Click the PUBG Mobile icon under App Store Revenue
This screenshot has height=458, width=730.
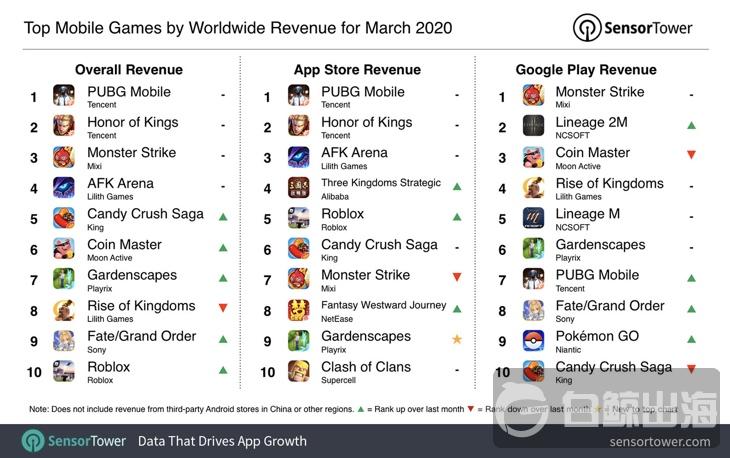[298, 95]
